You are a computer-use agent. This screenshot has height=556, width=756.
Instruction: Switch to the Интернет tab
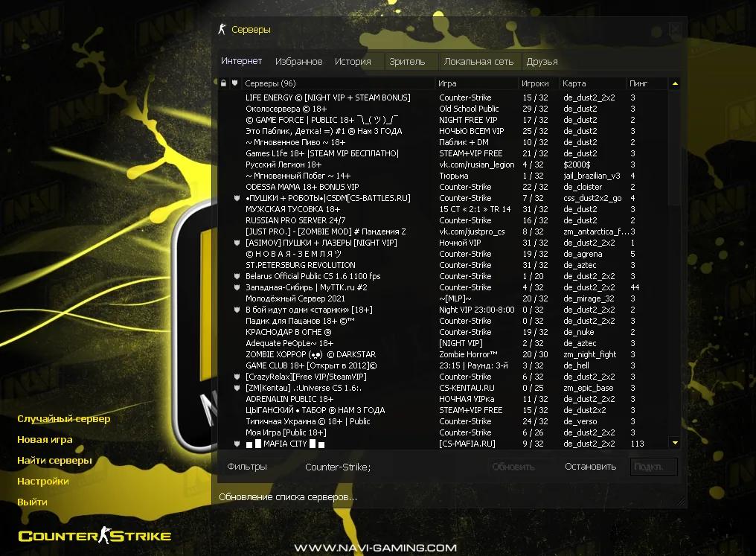pyautogui.click(x=242, y=61)
